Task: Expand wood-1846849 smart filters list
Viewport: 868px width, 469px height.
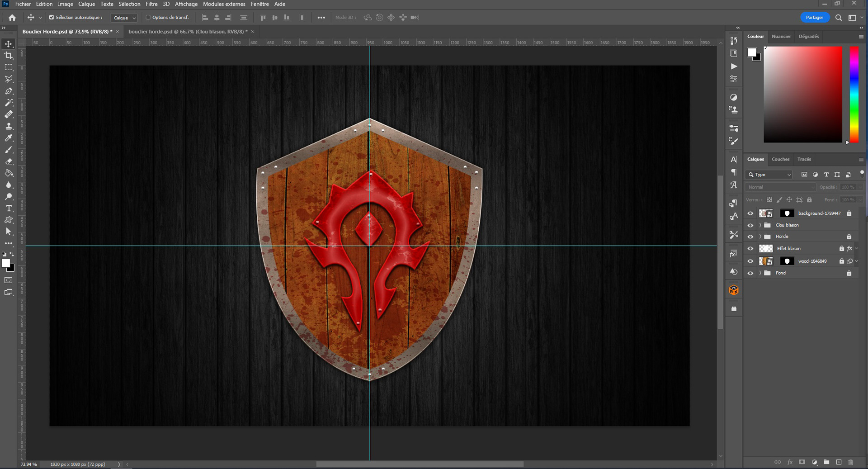Action: click(856, 261)
